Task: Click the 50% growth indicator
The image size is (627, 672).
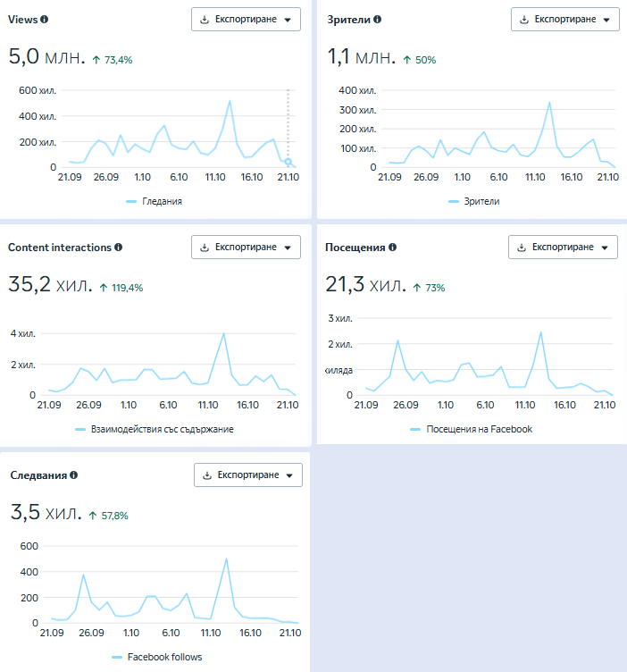Action: coord(420,60)
